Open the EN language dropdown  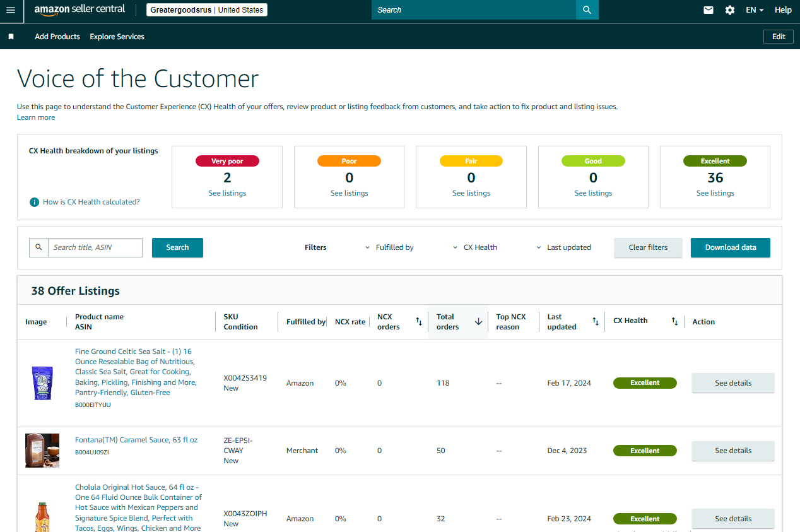tap(755, 10)
